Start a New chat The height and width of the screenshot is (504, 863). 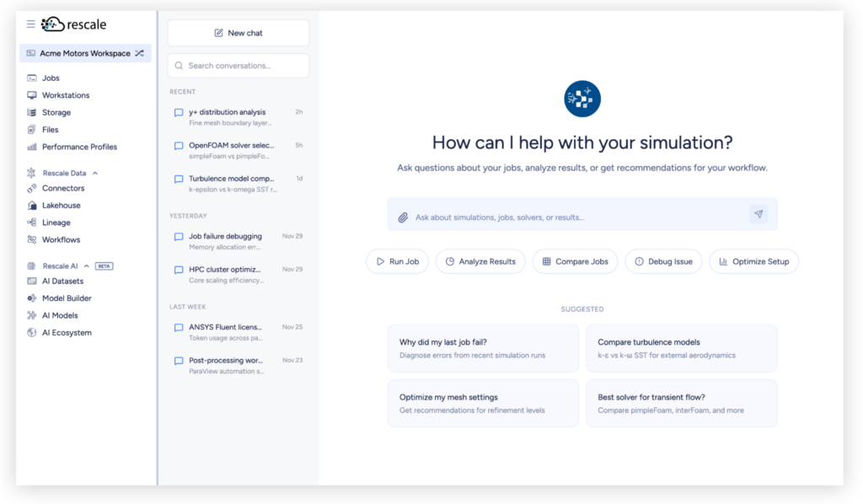[x=238, y=33]
